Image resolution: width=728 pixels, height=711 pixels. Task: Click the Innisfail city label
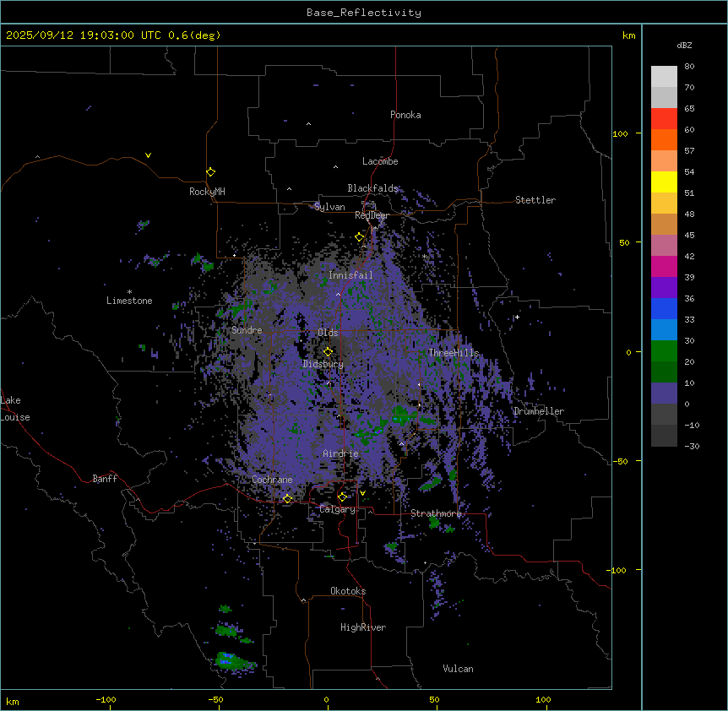[350, 275]
